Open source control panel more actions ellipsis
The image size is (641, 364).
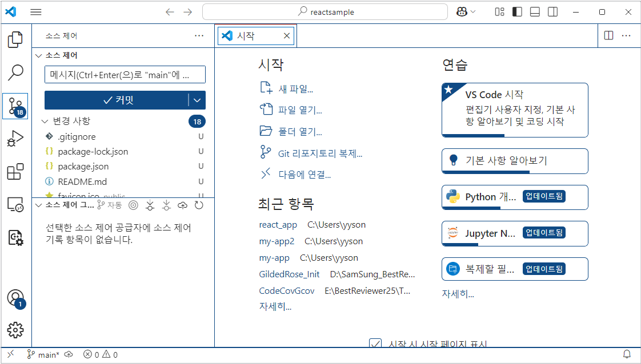tap(199, 35)
